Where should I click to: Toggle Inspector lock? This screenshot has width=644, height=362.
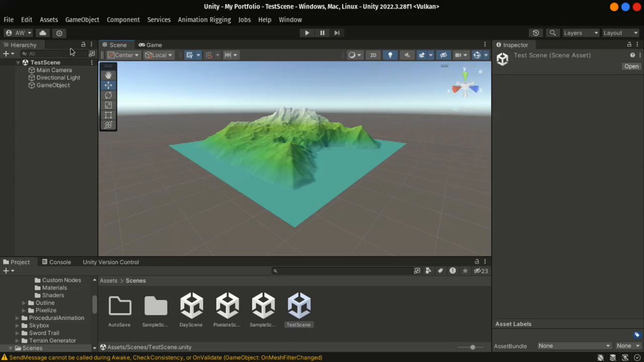pyautogui.click(x=629, y=45)
